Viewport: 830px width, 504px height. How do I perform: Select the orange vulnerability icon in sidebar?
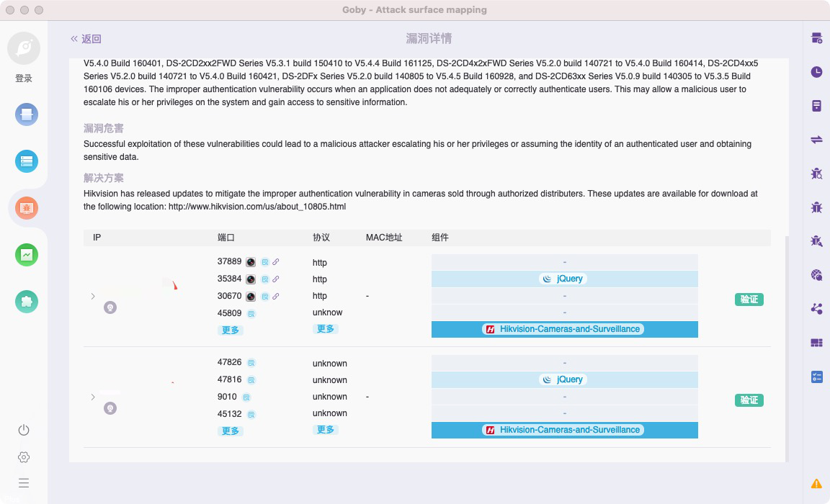click(27, 208)
